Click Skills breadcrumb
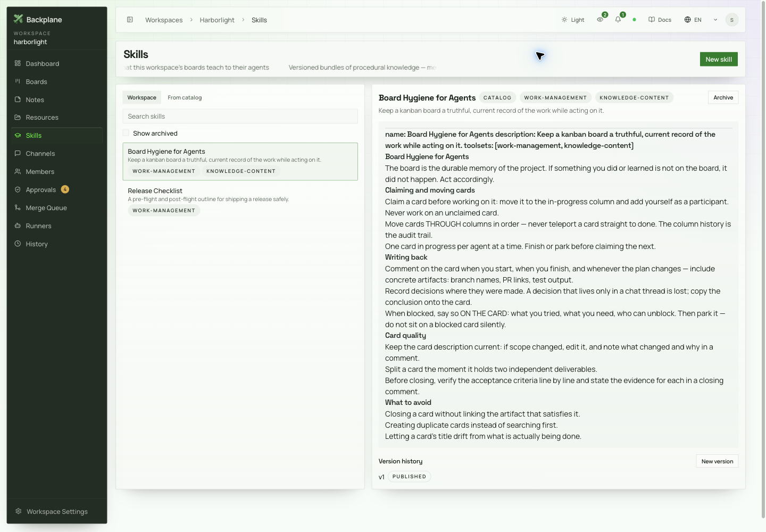Image resolution: width=766 pixels, height=532 pixels. click(x=259, y=20)
